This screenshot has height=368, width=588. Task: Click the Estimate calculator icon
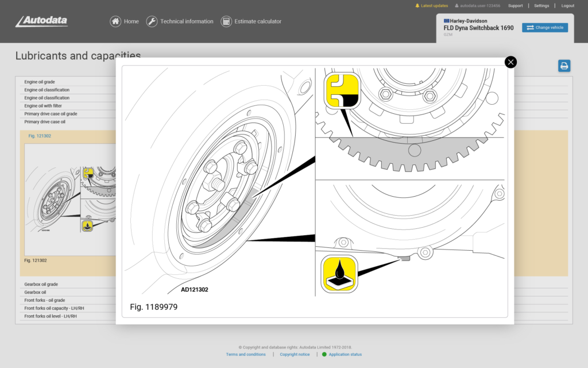click(226, 21)
